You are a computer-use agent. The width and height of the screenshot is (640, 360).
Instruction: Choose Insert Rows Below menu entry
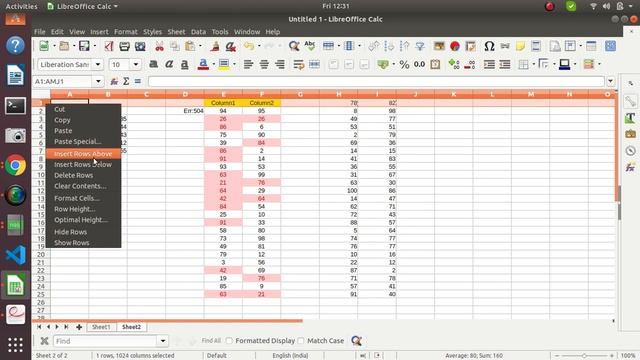[83, 164]
